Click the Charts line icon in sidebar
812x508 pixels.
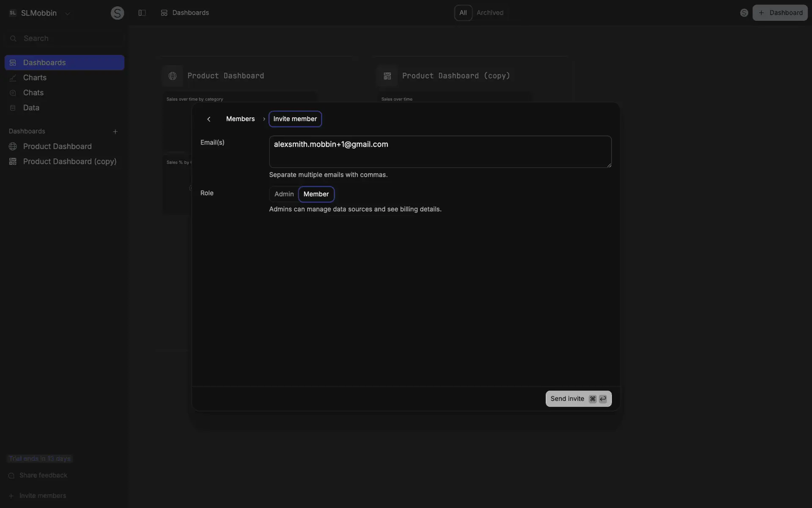click(13, 78)
